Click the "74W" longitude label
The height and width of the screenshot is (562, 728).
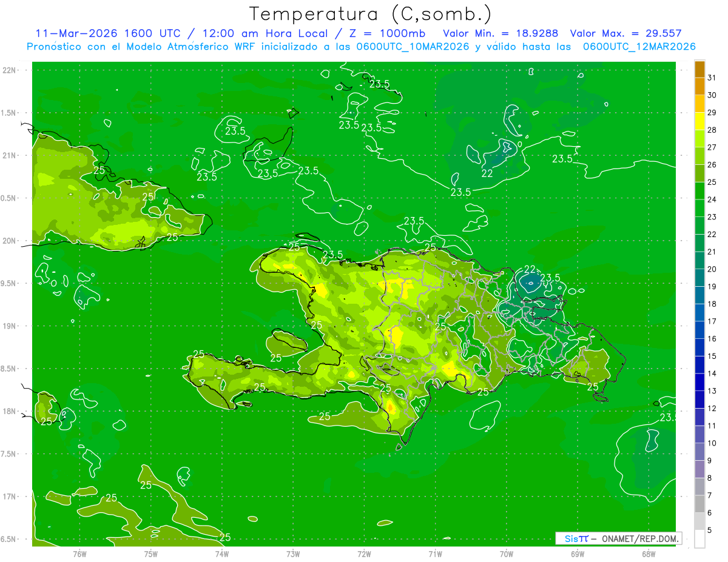[x=222, y=554]
